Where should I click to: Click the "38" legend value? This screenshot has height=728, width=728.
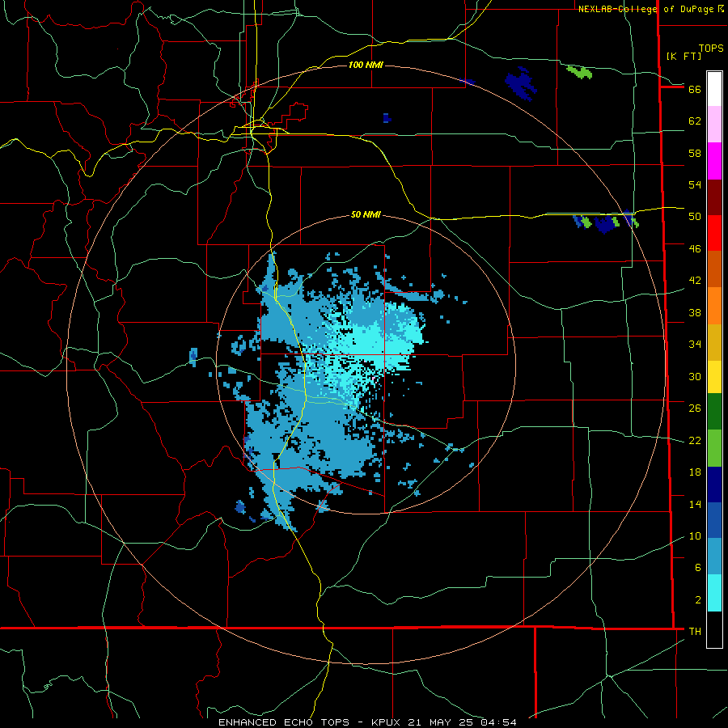pos(695,312)
